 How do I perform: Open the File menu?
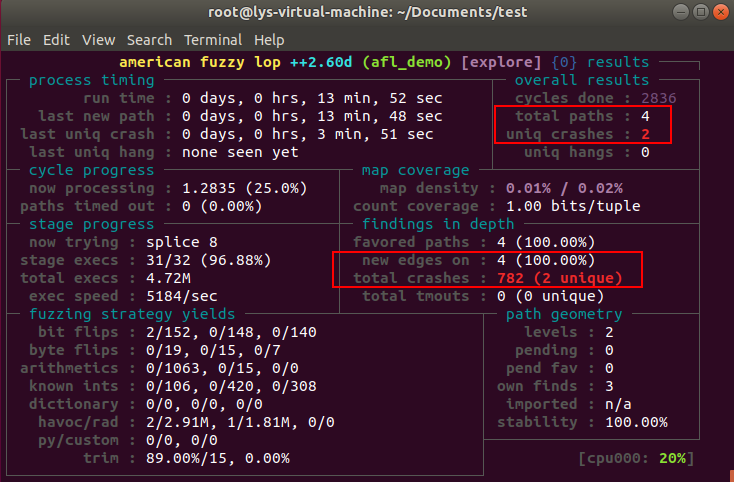click(19, 40)
